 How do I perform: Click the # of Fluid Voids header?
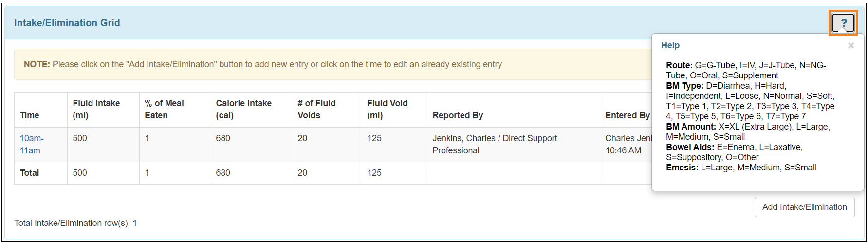click(x=316, y=109)
